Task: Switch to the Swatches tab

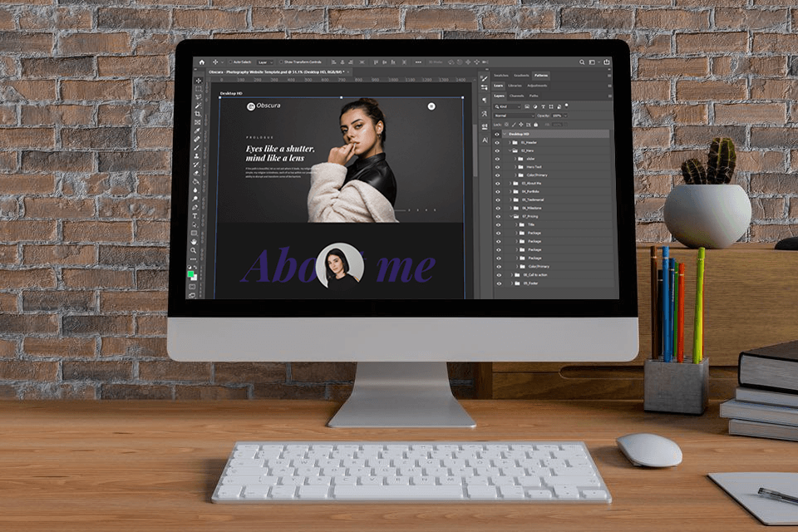Action: (x=501, y=76)
